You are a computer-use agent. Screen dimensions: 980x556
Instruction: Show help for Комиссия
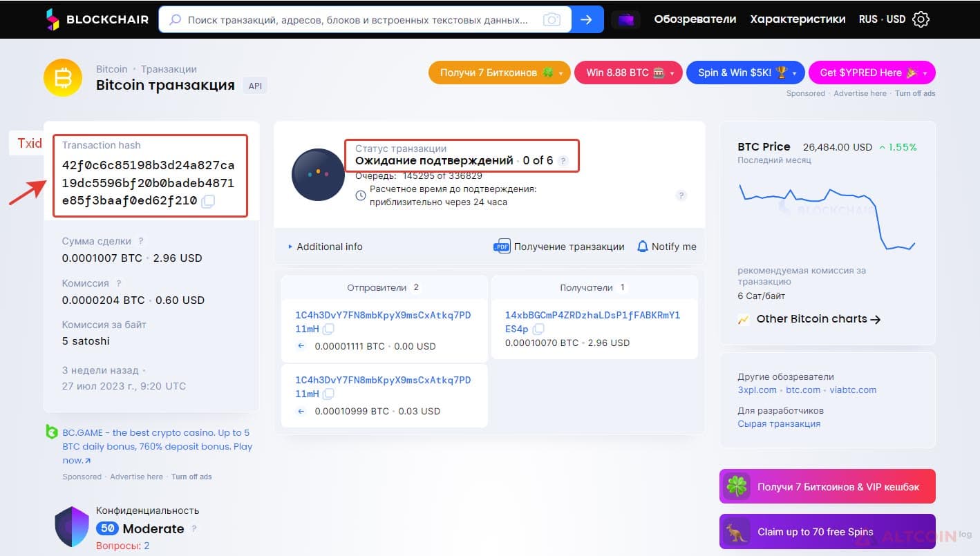119,283
